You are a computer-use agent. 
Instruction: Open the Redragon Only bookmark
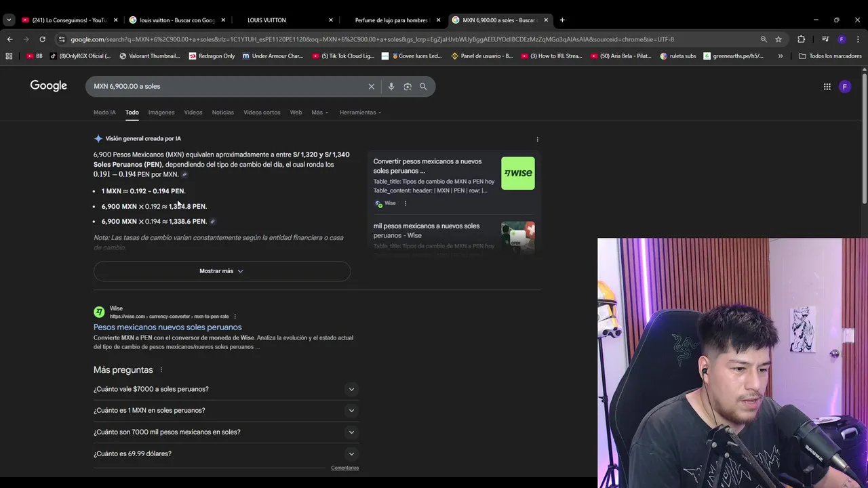(x=212, y=56)
